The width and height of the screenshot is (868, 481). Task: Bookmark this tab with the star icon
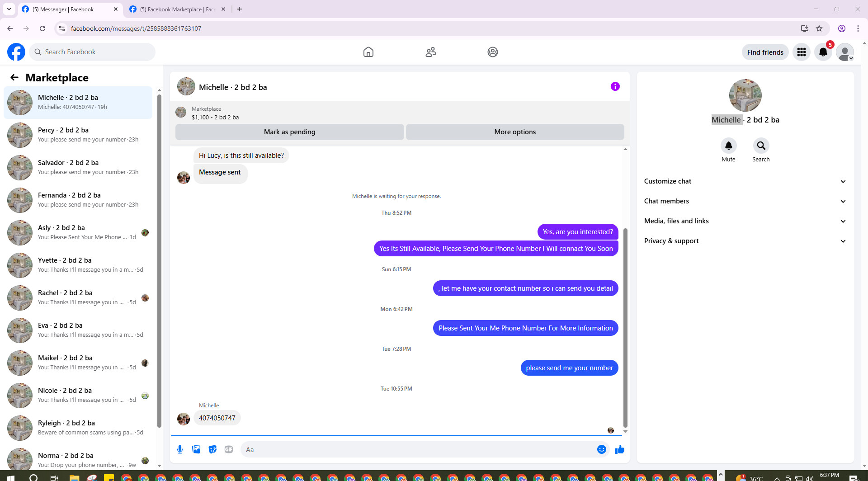[x=819, y=28]
